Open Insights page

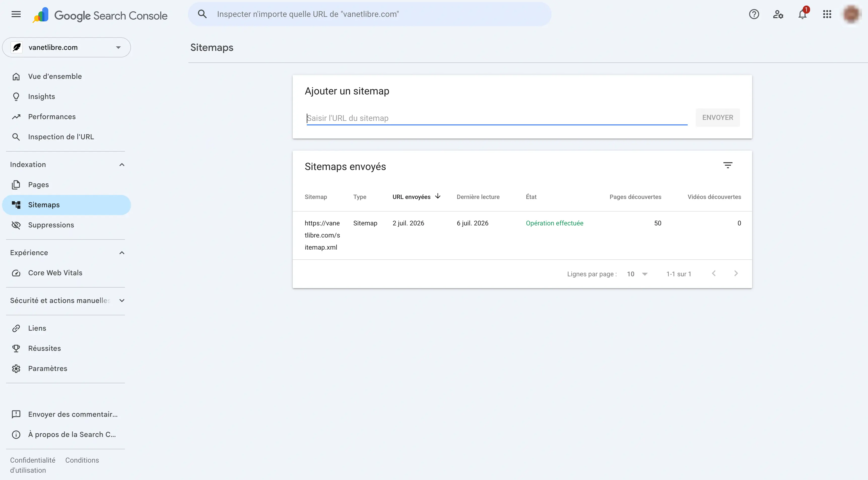coord(66,97)
